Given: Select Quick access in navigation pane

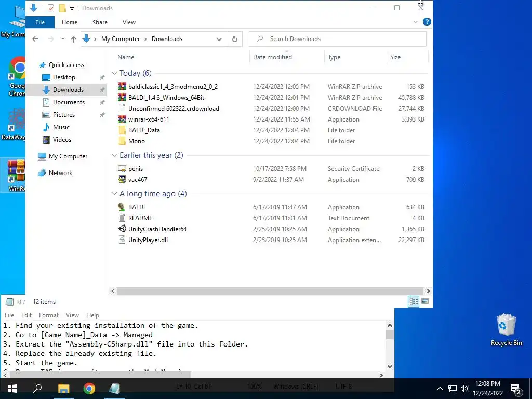Looking at the screenshot, I should (x=66, y=65).
